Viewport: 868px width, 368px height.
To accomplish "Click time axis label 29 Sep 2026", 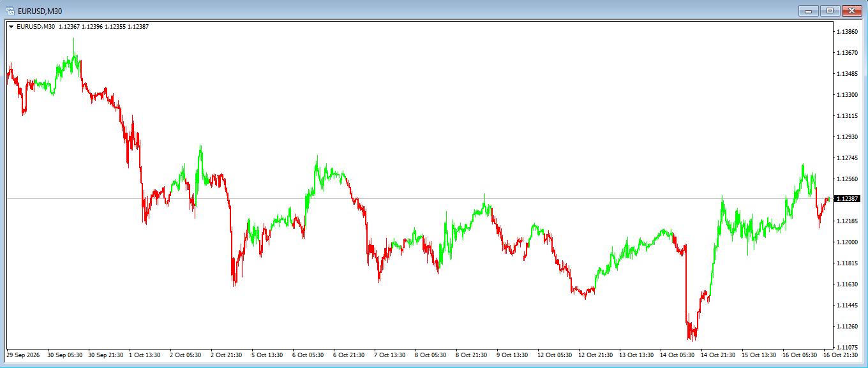I will click(23, 355).
